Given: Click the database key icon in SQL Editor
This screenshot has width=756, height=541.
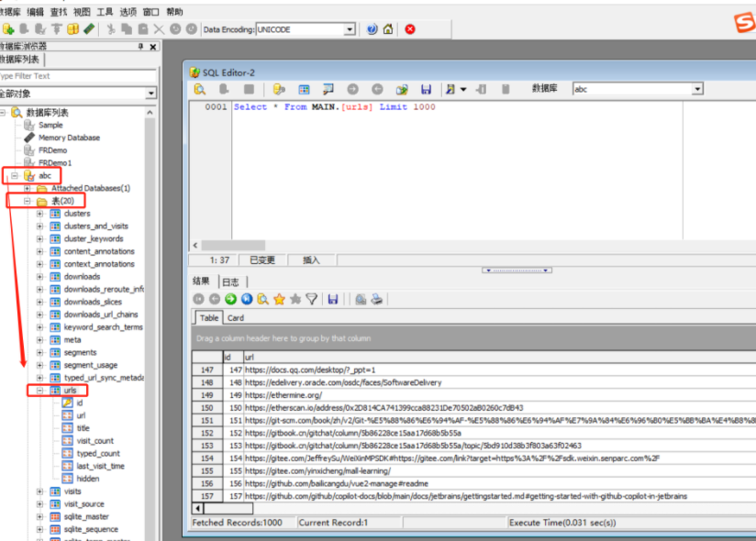Looking at the screenshot, I should [x=279, y=89].
